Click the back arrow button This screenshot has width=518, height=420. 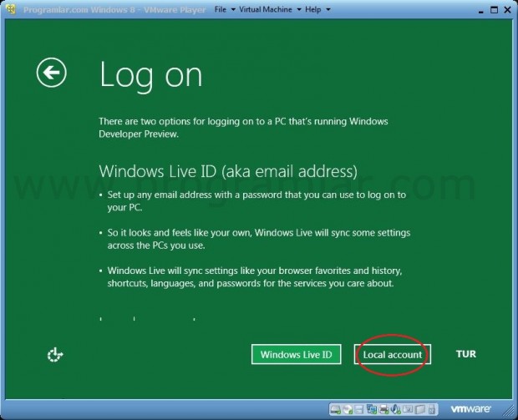pos(51,73)
